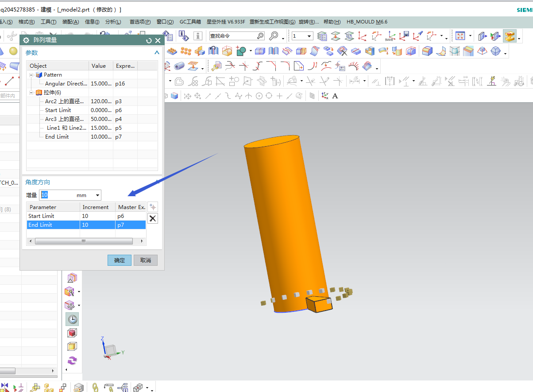Click the 确定 button
The height and width of the screenshot is (392, 533).
click(x=120, y=260)
